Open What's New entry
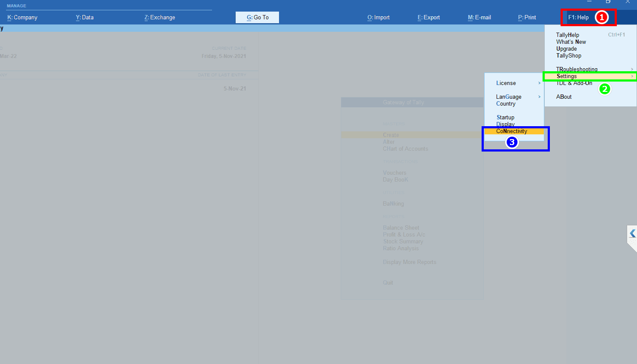The height and width of the screenshot is (364, 637). 571,42
